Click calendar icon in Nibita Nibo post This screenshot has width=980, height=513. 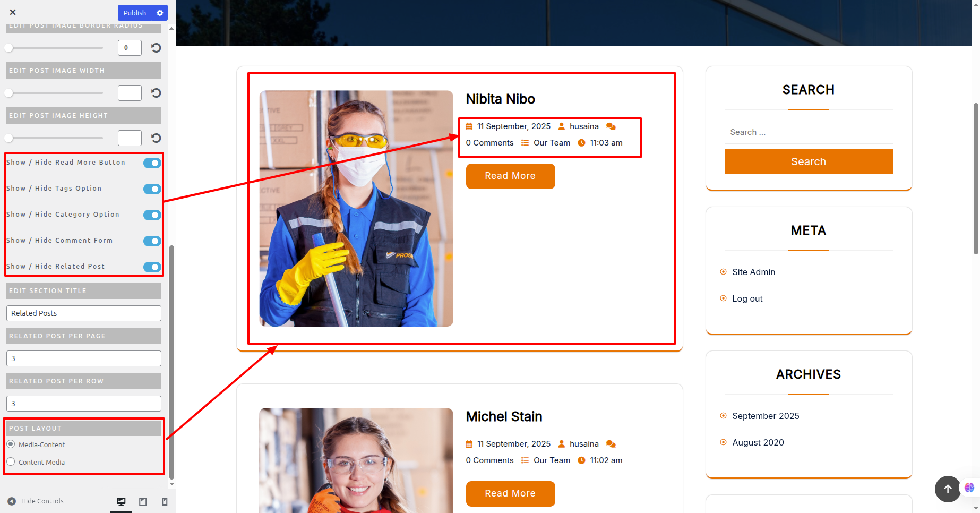[x=469, y=126]
